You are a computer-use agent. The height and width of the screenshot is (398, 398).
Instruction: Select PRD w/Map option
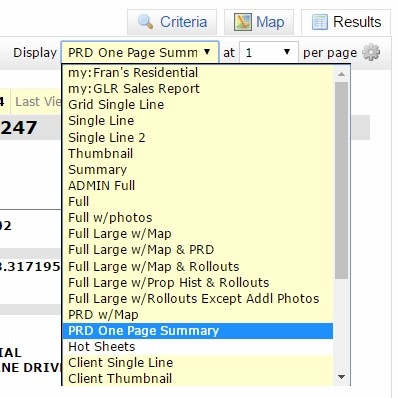tap(197, 314)
